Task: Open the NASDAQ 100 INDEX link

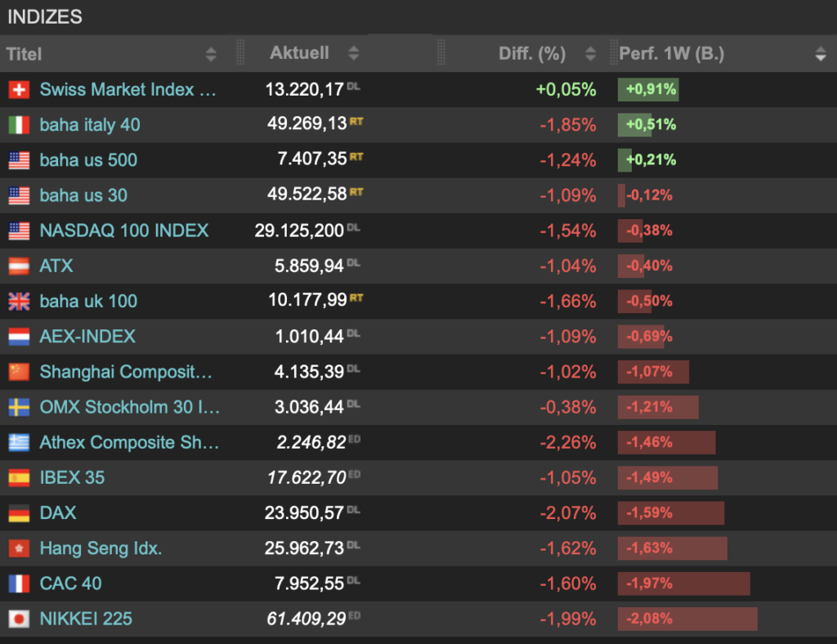Action: click(124, 230)
